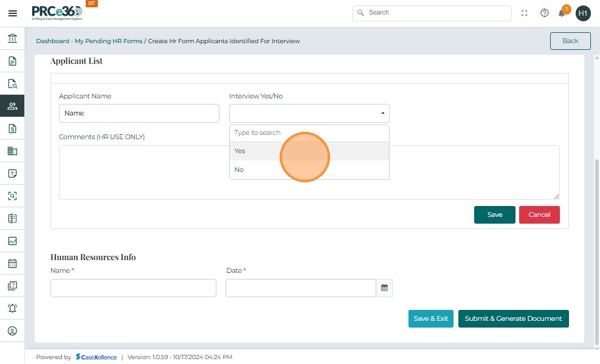Open the hamburger navigation menu
This screenshot has width=600, height=364.
coord(13,13)
